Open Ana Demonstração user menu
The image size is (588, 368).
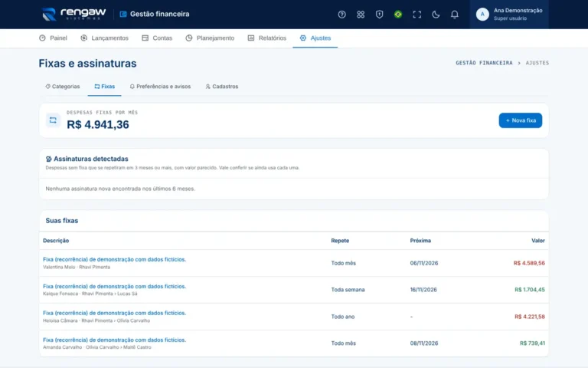509,15
